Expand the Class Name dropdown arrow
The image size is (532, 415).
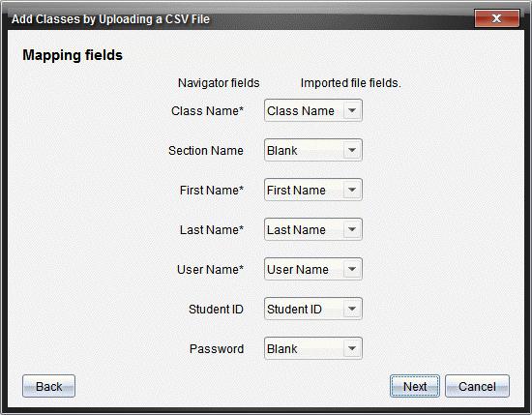(x=352, y=110)
